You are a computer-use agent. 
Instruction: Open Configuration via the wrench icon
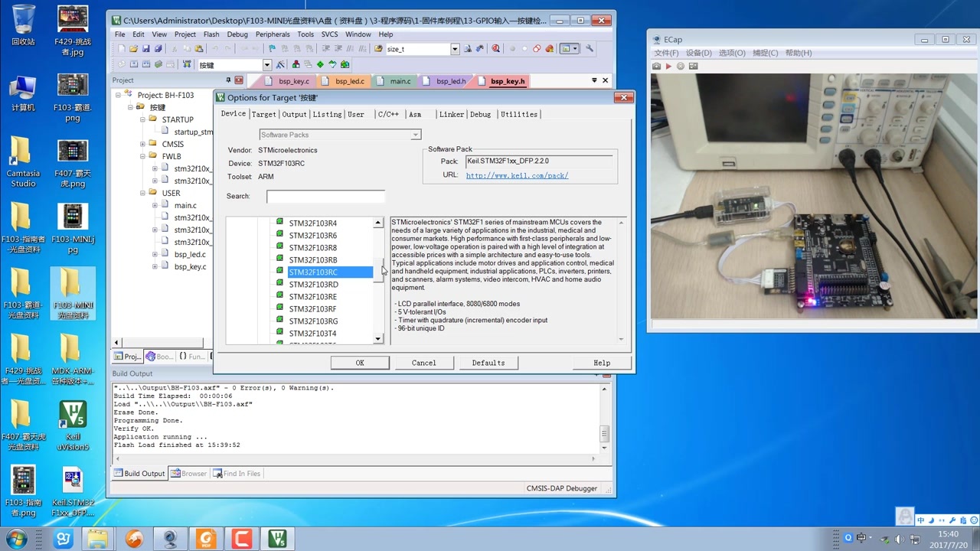(590, 48)
